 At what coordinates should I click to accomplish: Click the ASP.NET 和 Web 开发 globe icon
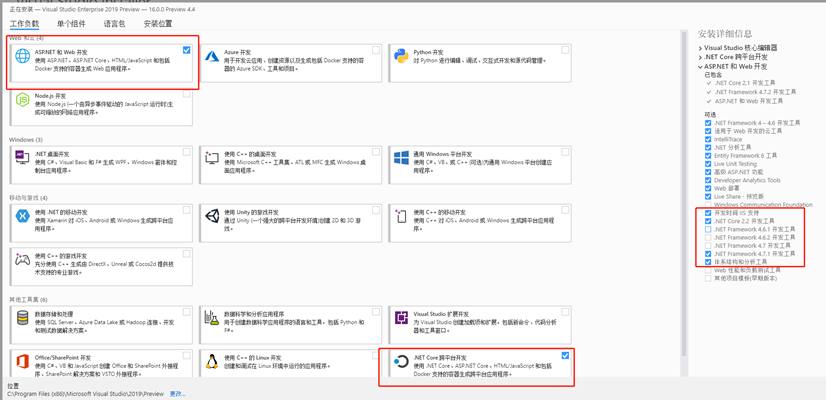23,56
